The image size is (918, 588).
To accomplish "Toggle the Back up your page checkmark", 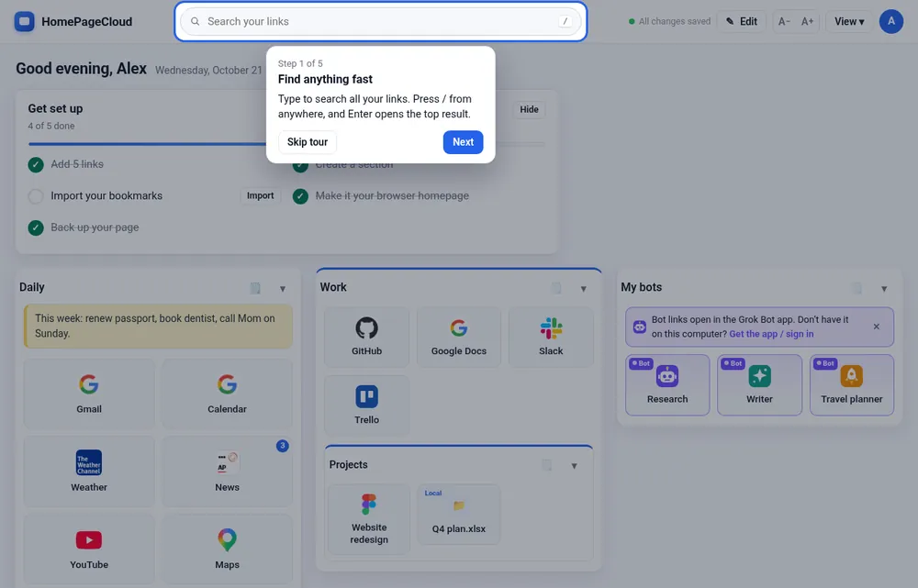I will point(36,227).
